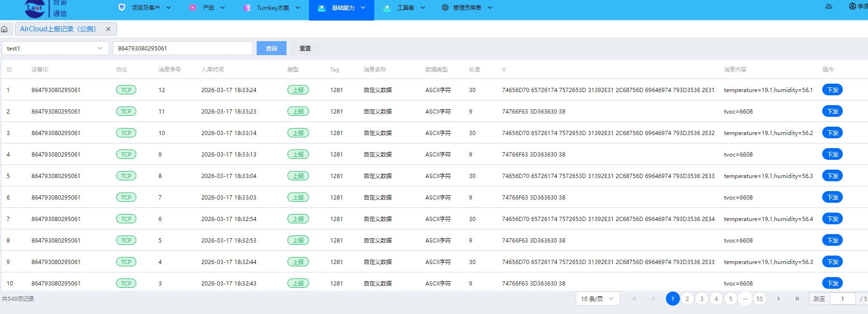
Task: Click the icon beside 基础能力
Action: [x=322, y=7]
